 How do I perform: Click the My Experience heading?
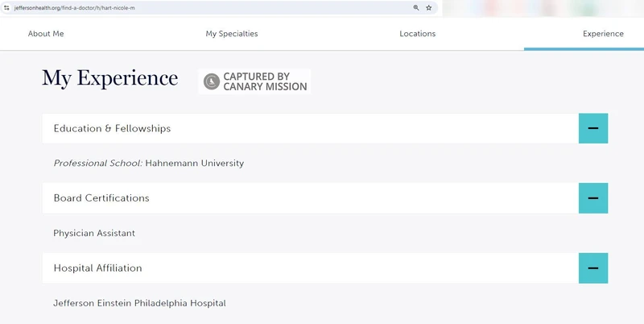[109, 78]
